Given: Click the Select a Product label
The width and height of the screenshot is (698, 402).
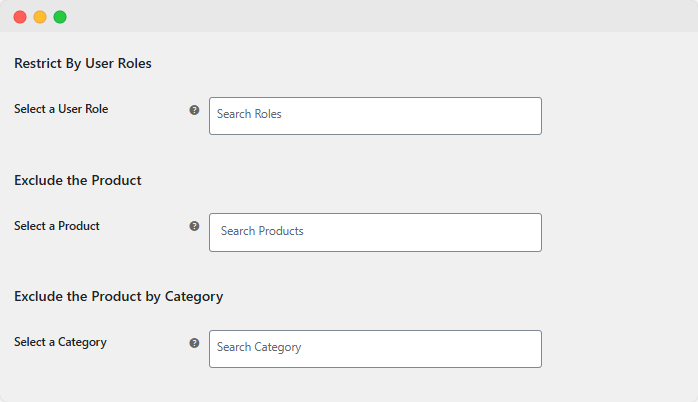Looking at the screenshot, I should point(57,226).
